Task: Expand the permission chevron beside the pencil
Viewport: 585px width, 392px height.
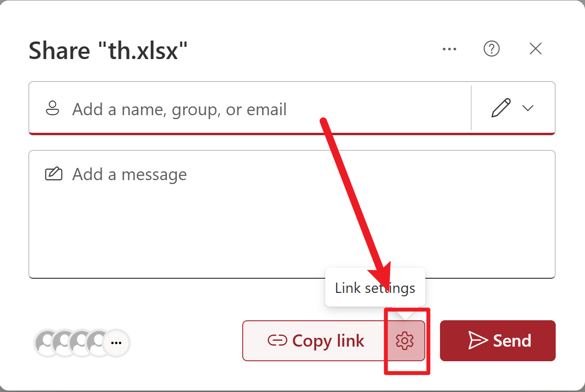Action: coord(528,108)
